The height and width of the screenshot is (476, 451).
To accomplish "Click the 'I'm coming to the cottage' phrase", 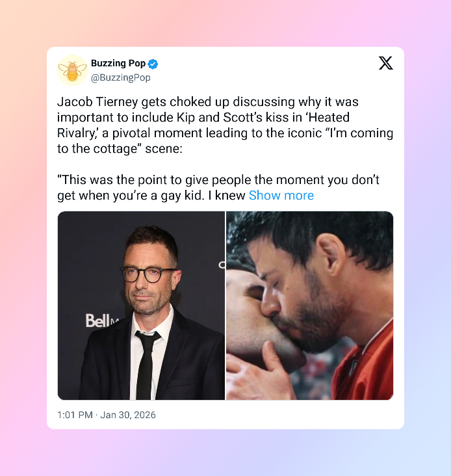I will [225, 141].
